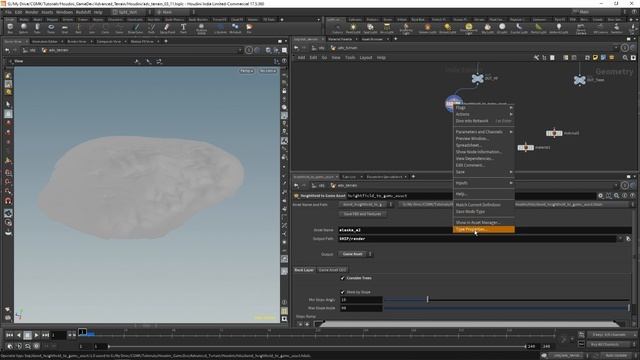Image resolution: width=640 pixels, height=360 pixels.
Task: Choose Show in Asset Manager entry
Action: click(484, 222)
